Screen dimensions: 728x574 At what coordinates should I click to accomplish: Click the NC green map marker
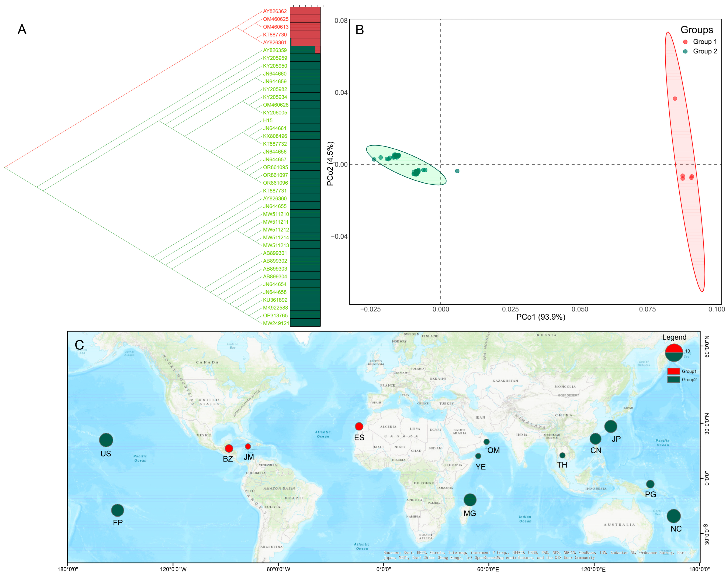point(674,516)
